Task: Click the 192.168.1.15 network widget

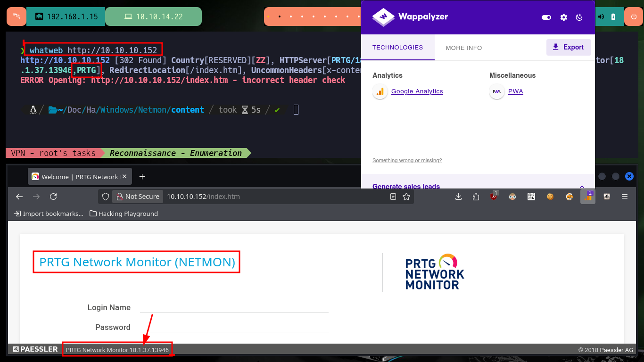Action: [66, 16]
